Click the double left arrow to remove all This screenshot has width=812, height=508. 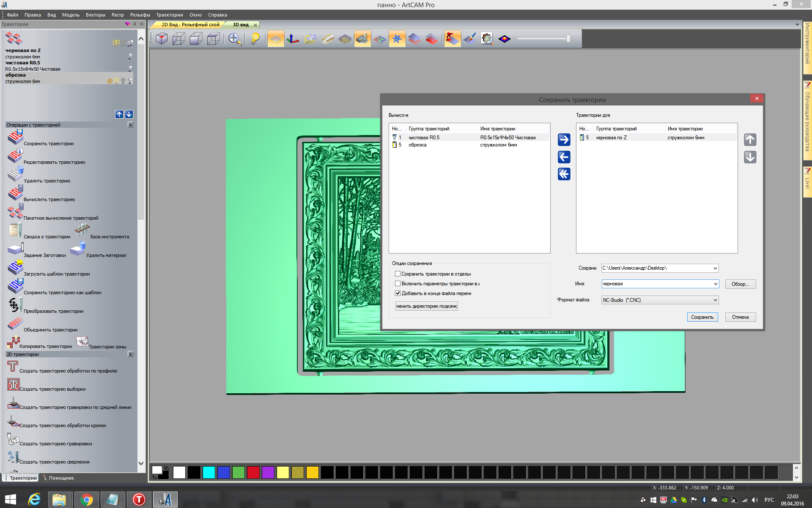click(564, 174)
